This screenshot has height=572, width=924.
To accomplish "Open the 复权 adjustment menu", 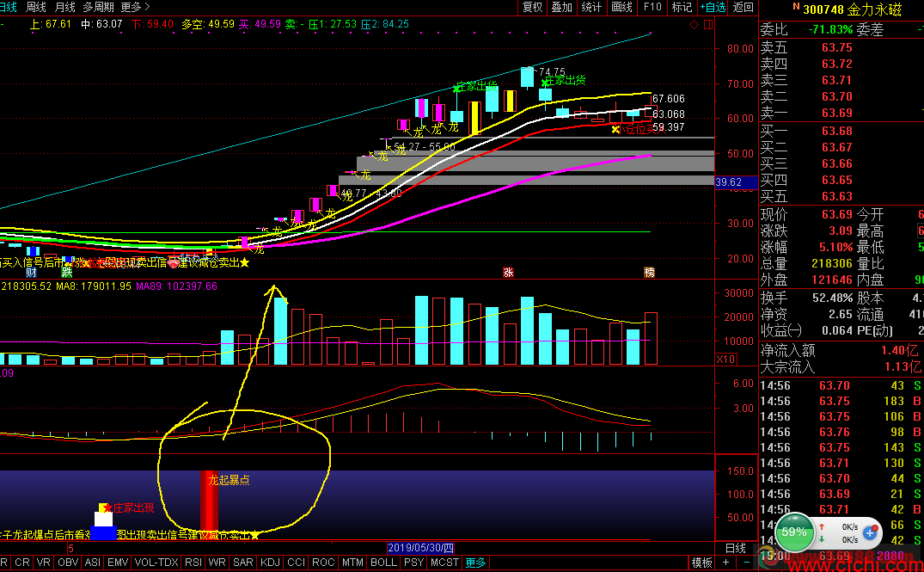I will [533, 7].
